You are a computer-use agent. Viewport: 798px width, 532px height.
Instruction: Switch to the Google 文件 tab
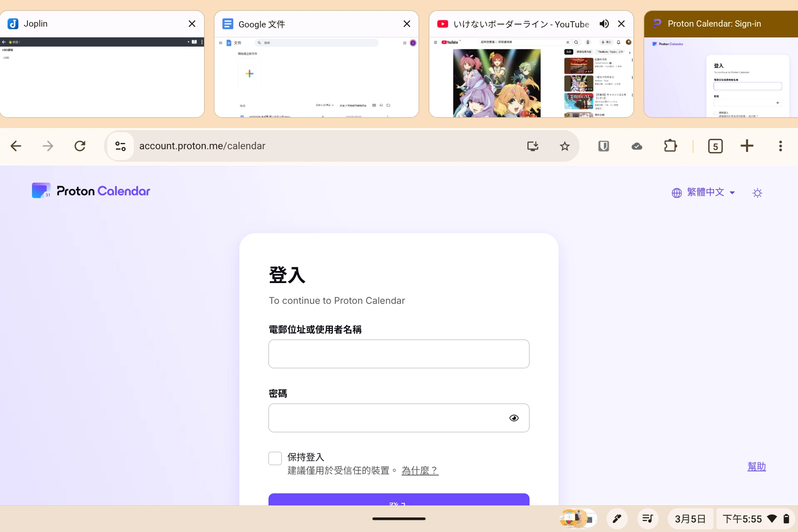point(308,24)
